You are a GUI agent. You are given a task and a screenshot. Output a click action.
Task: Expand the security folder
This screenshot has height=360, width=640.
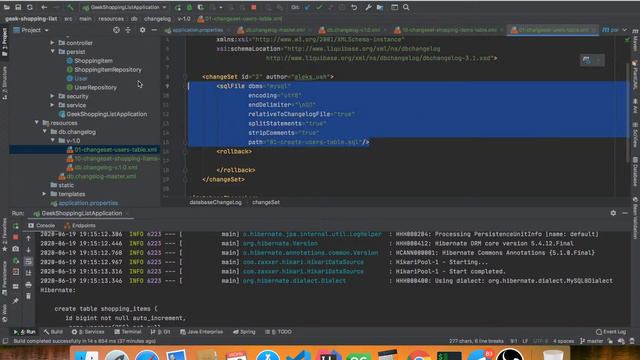(x=52, y=96)
